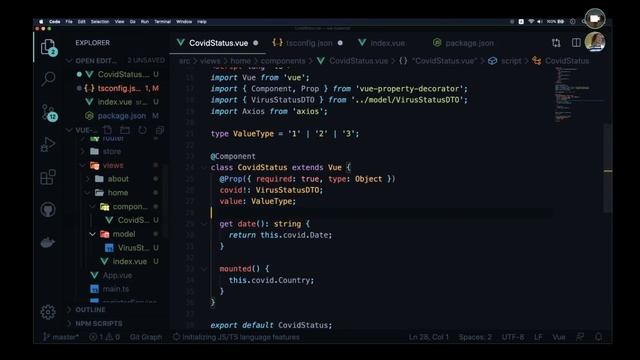Click Git Graph in status bar
The height and width of the screenshot is (360, 640).
pos(146,337)
